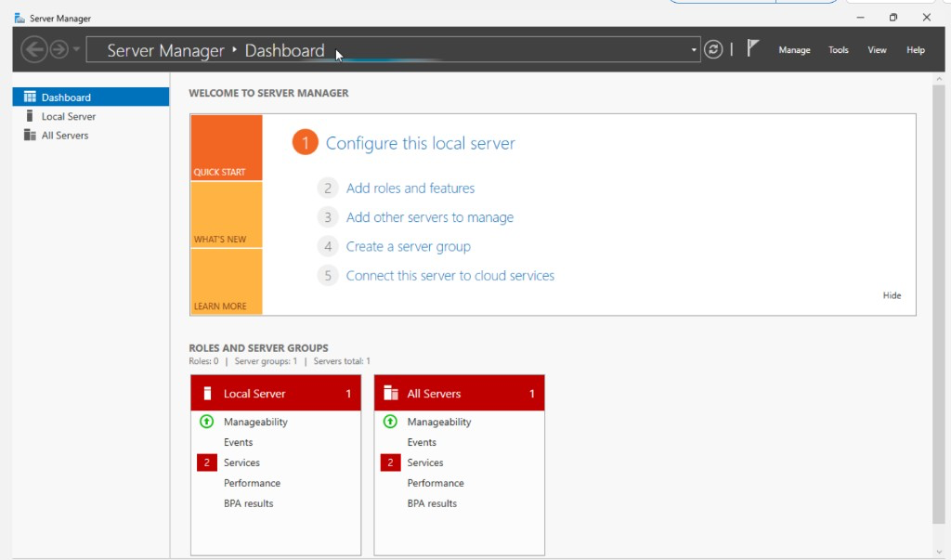The width and height of the screenshot is (951, 560).
Task: Click the step 4 number circle
Action: click(x=328, y=246)
